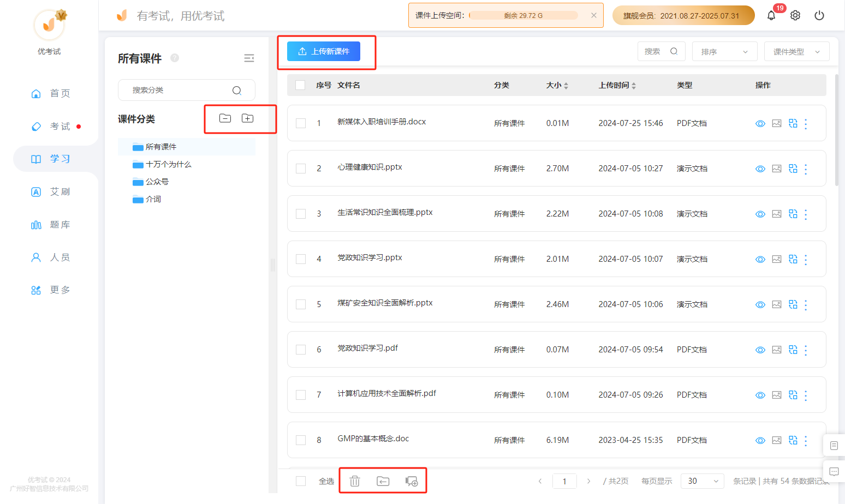Preview GMP的基本概念.doc with eye icon
Image resolution: width=845 pixels, height=504 pixels.
coord(760,441)
